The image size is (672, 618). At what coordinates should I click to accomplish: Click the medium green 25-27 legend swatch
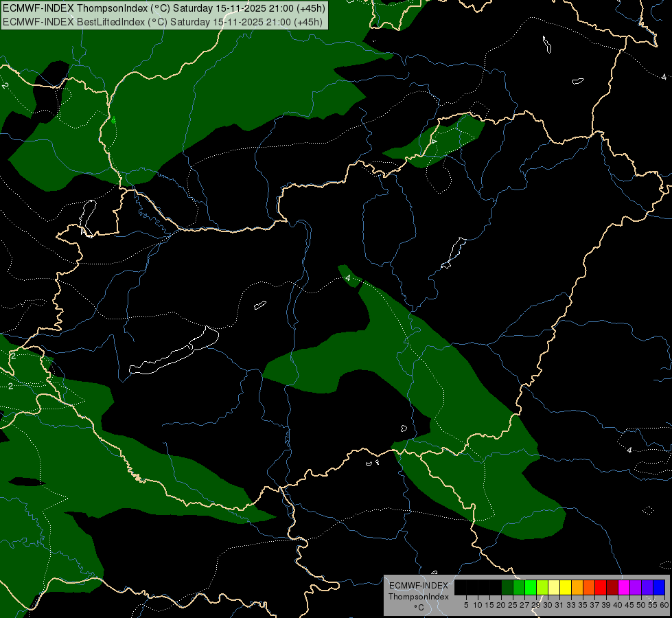(x=518, y=588)
